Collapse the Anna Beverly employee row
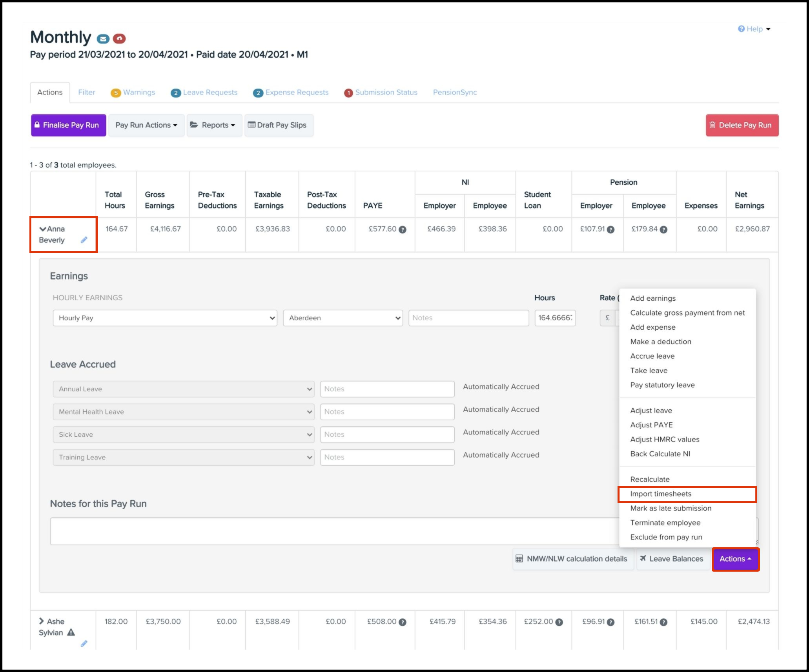809x672 pixels. tap(42, 229)
